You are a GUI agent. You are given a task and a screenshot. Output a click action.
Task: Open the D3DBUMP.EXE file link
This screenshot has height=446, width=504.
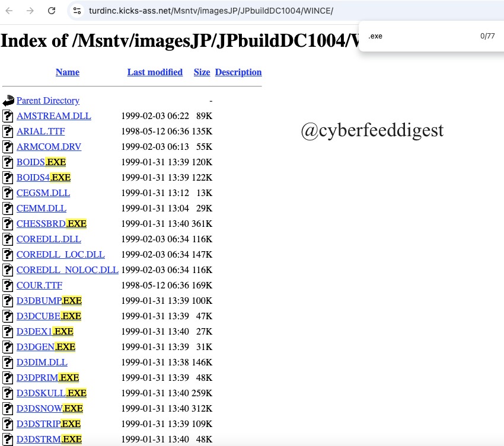tap(49, 301)
